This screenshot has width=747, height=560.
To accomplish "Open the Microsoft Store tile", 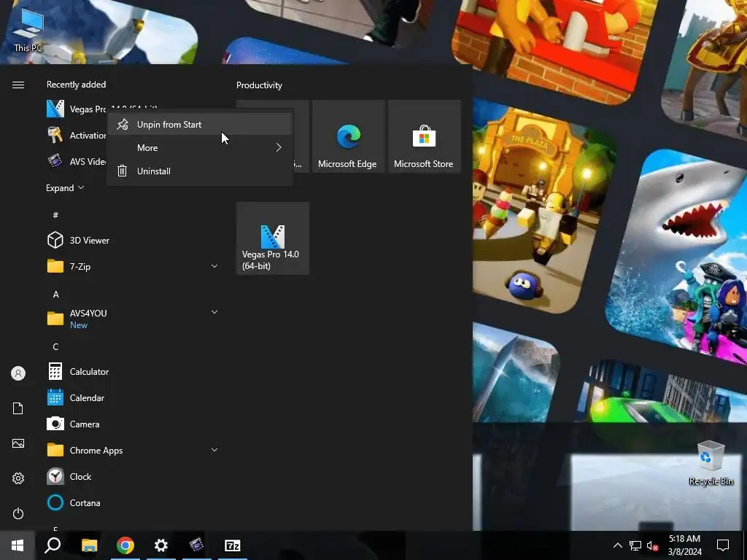I will [x=424, y=136].
